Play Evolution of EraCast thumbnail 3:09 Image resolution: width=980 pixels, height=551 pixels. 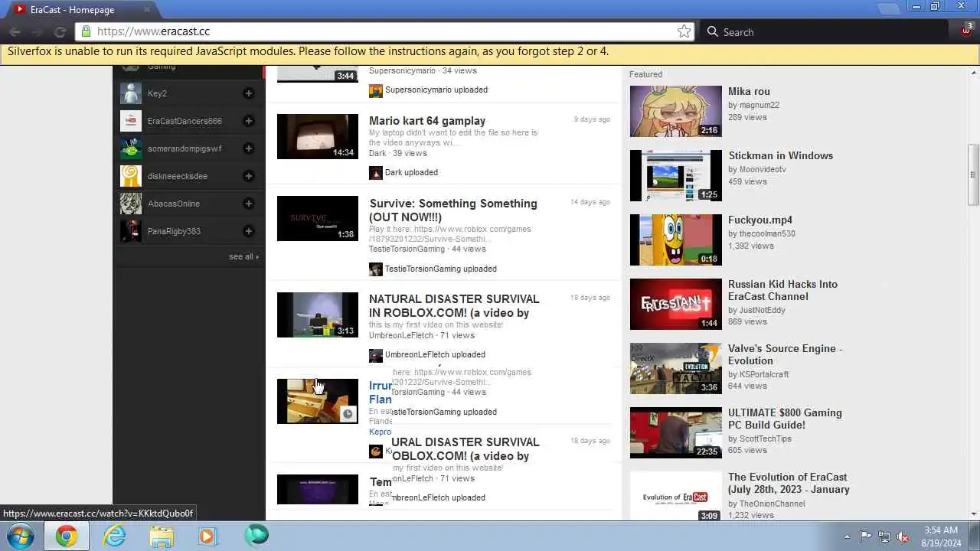click(675, 496)
